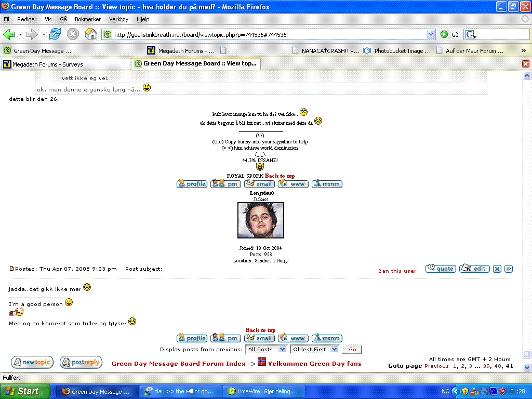
Task: Open the Windows Start button
Action: [x=25, y=391]
